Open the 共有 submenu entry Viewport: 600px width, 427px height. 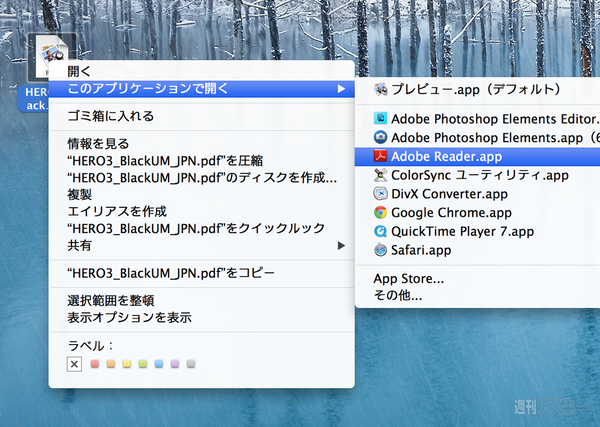(x=202, y=245)
